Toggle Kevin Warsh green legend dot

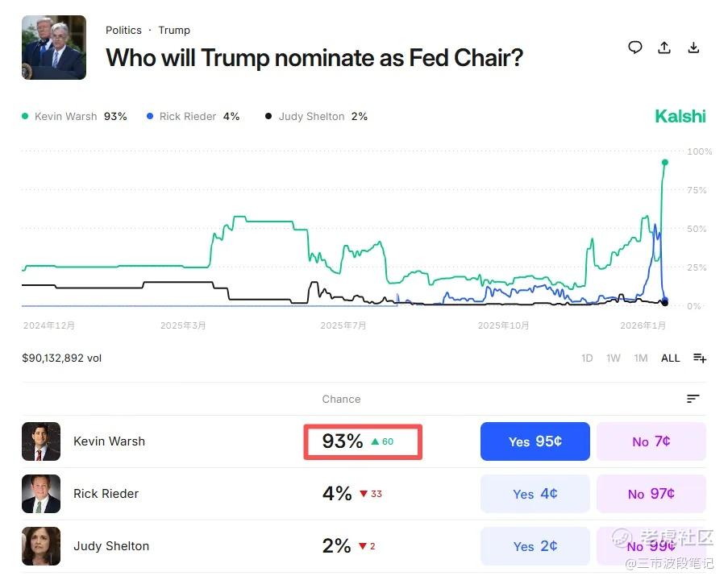click(x=25, y=117)
